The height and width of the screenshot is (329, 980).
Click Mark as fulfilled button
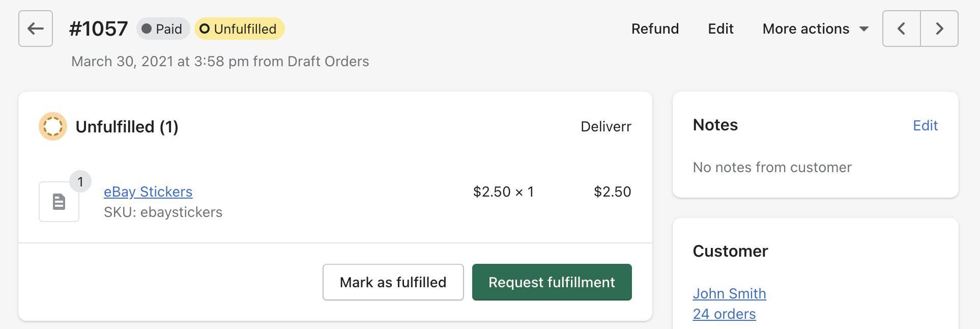[x=393, y=282]
